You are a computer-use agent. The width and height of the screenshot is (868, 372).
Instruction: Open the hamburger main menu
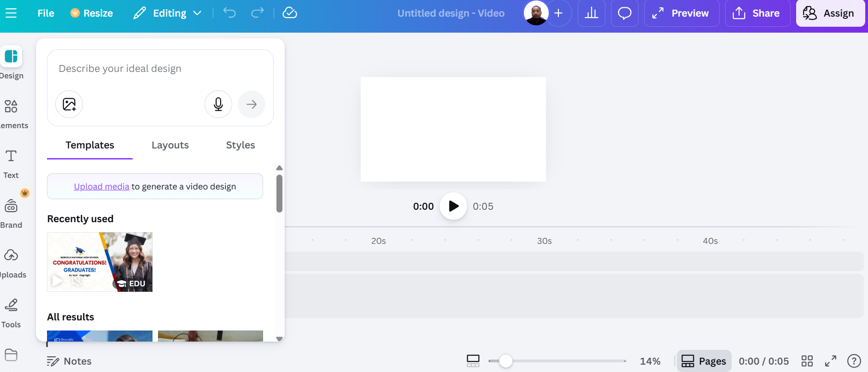(x=11, y=13)
